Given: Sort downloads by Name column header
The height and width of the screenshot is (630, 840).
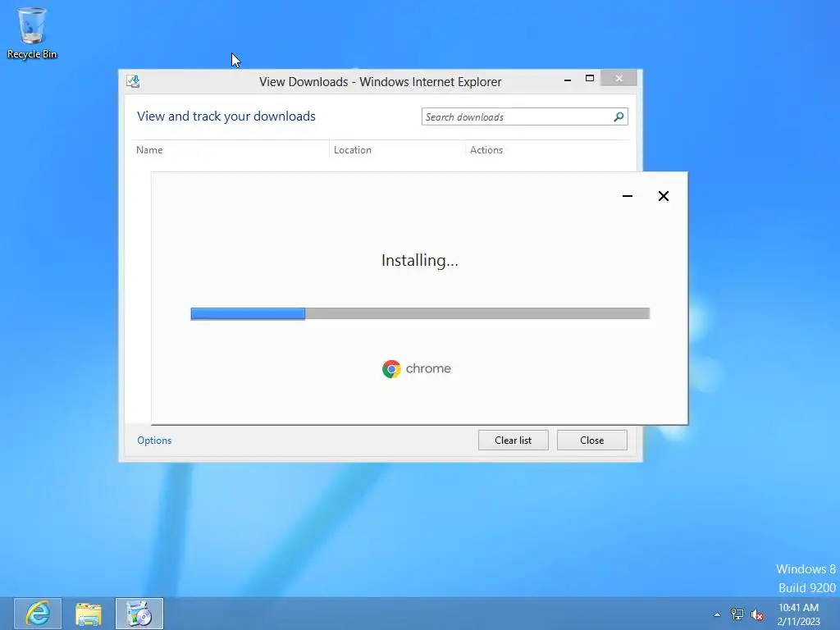Looking at the screenshot, I should click(149, 150).
